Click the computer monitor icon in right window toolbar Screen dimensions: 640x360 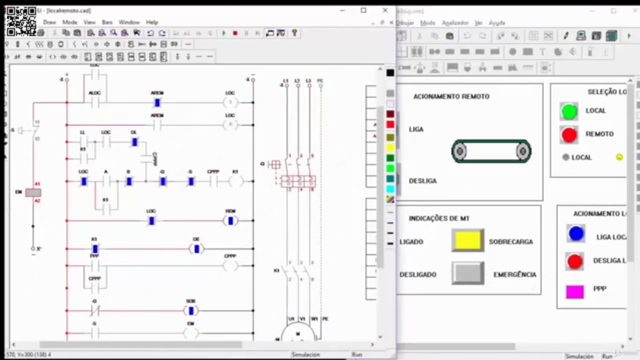[x=581, y=36]
